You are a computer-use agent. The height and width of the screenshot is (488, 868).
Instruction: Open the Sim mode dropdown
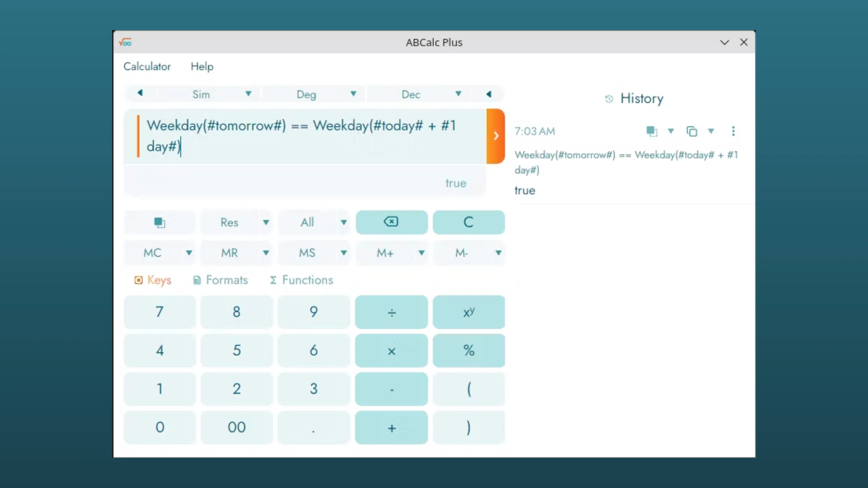pos(248,94)
